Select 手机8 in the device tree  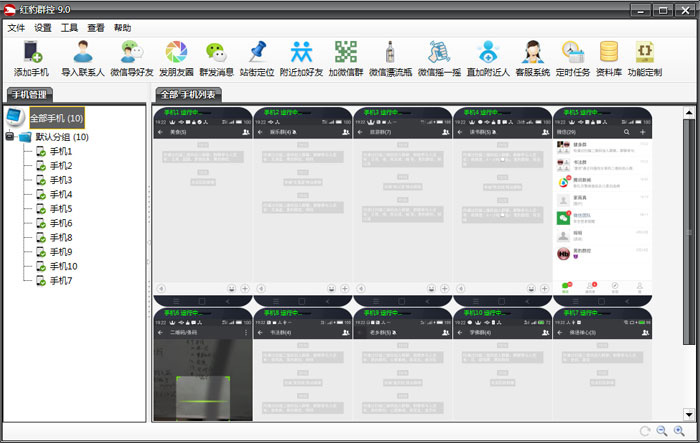[x=61, y=238]
